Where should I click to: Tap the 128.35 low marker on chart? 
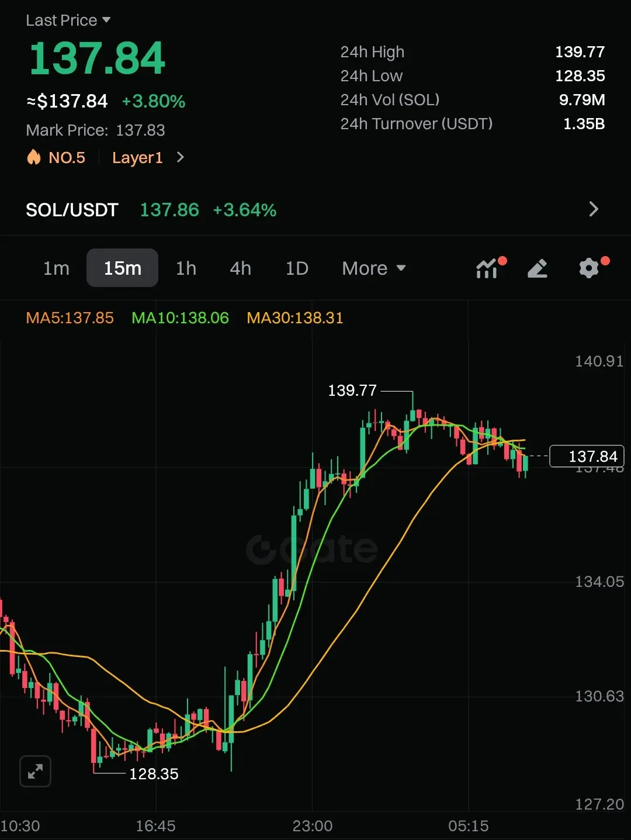(x=154, y=774)
